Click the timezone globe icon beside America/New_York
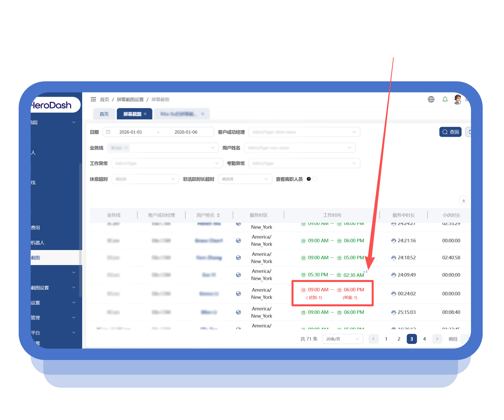The image size is (504, 420). [x=239, y=293]
